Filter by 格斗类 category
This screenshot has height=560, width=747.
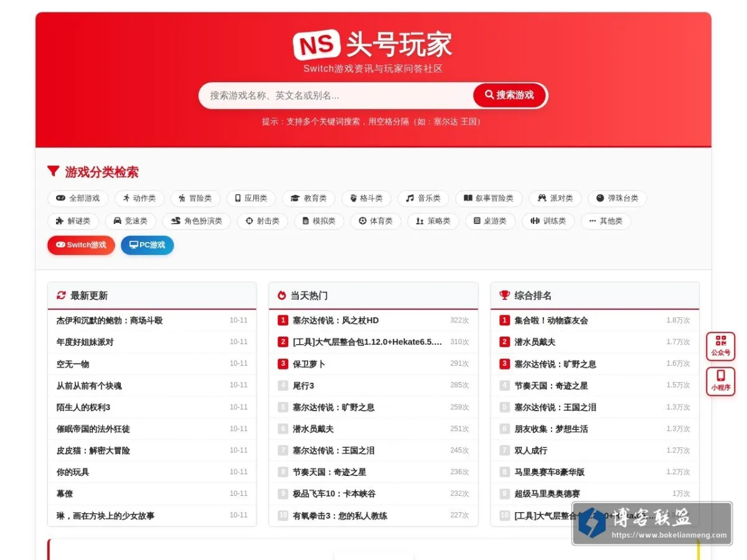pos(366,198)
